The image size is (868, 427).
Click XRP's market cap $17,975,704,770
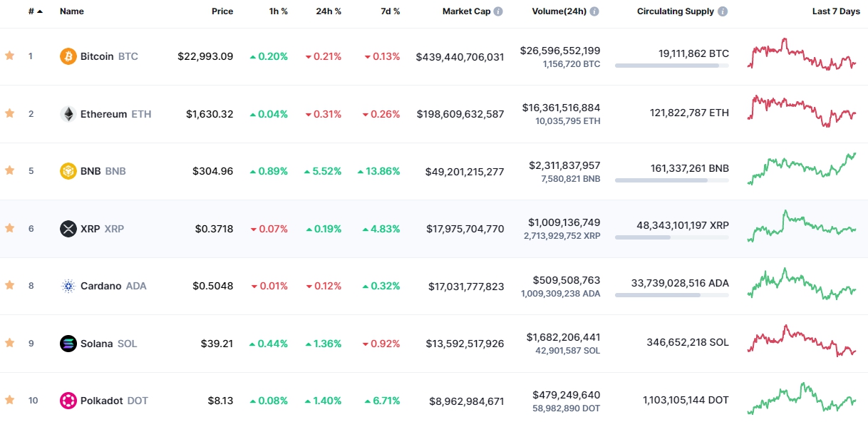coord(465,229)
